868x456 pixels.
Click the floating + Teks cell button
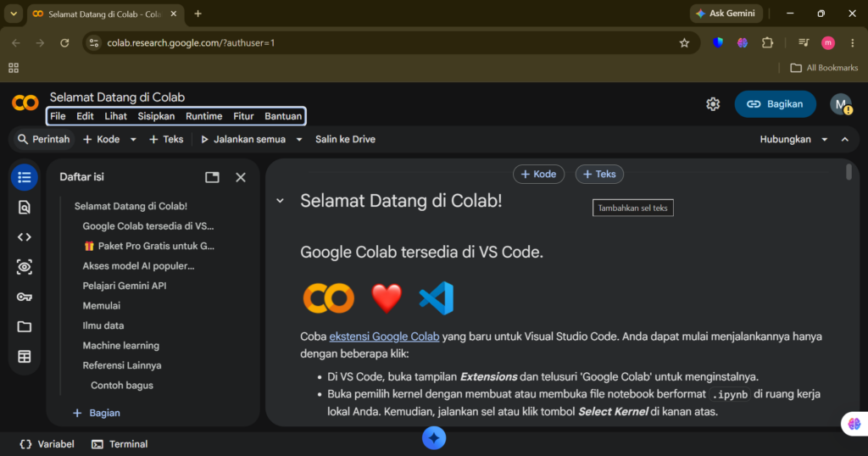tap(599, 175)
